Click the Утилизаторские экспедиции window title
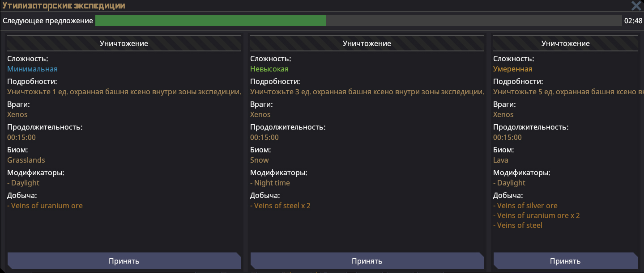 click(64, 6)
